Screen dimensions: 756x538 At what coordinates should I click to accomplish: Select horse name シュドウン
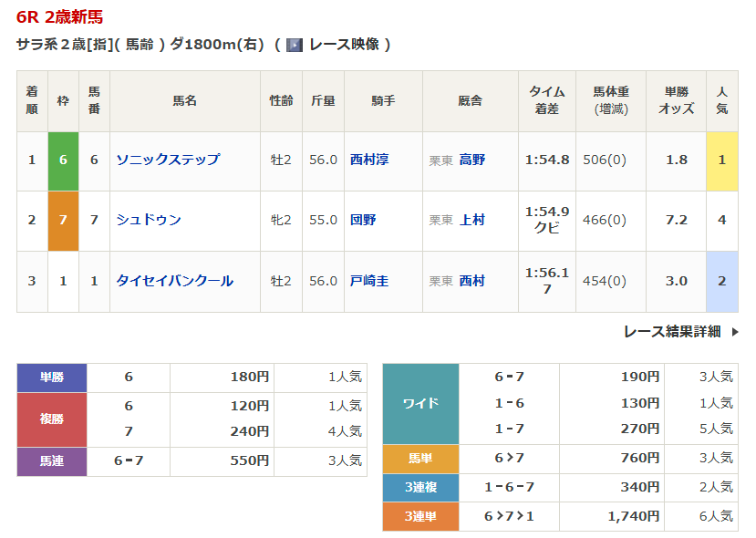149,220
